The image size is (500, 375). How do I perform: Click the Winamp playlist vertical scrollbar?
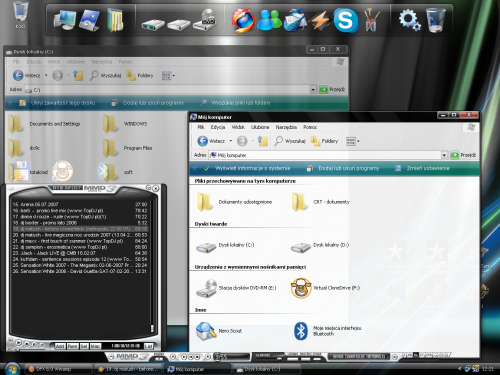coord(152,267)
